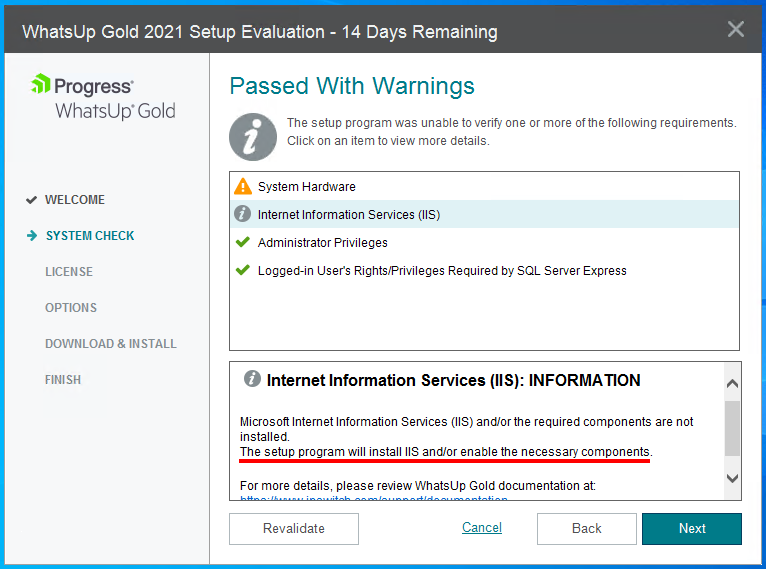The height and width of the screenshot is (569, 766).
Task: Click the WhatsUp Gold product name in sidebar
Action: click(115, 111)
